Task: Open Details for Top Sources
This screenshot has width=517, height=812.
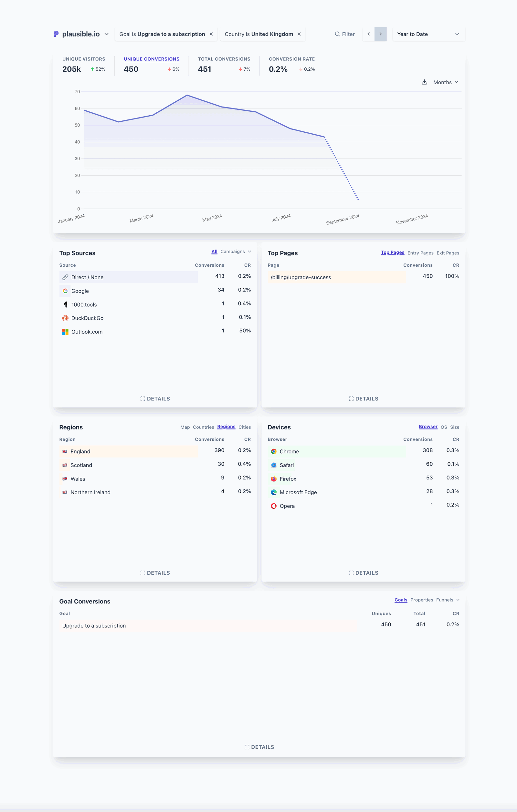Action: point(155,399)
